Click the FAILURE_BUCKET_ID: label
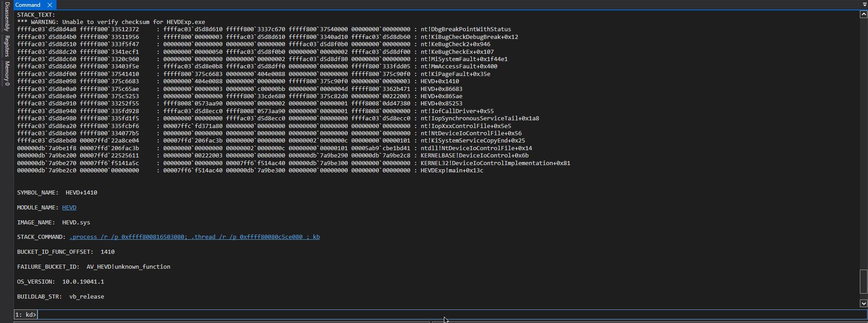This screenshot has width=868, height=323. 48,267
